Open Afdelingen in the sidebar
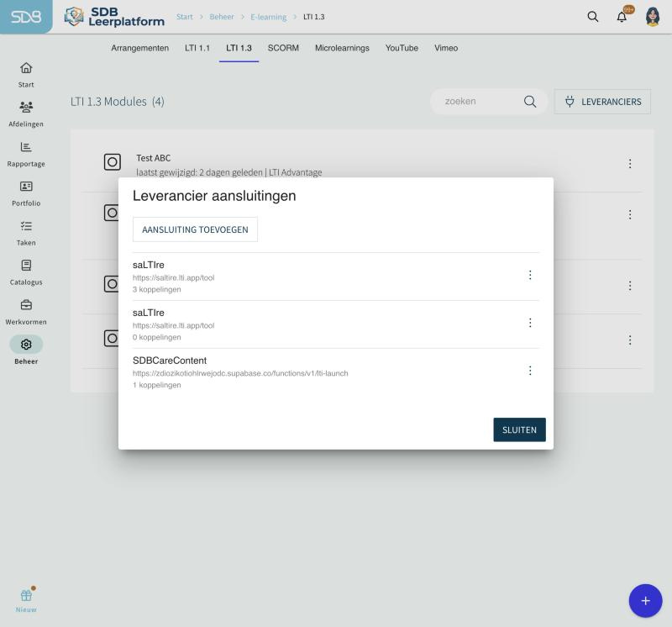Viewport: 672px width, 627px height. [26, 113]
